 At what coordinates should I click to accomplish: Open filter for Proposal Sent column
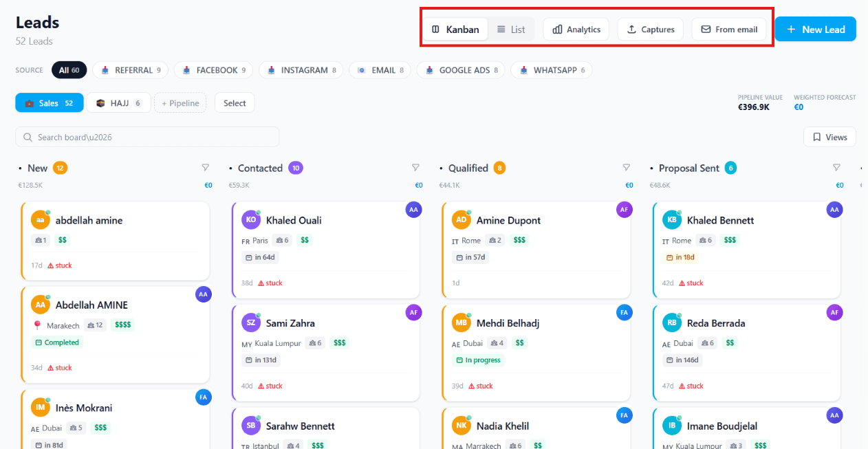[x=836, y=167]
